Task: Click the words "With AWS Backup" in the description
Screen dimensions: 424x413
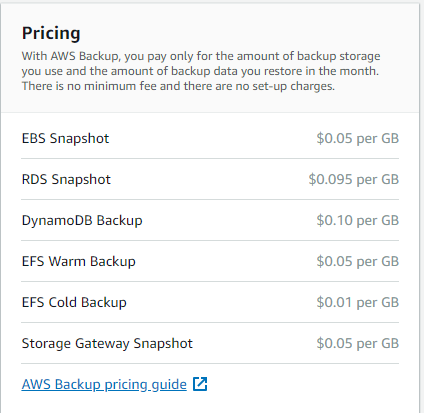Action: tap(70, 56)
